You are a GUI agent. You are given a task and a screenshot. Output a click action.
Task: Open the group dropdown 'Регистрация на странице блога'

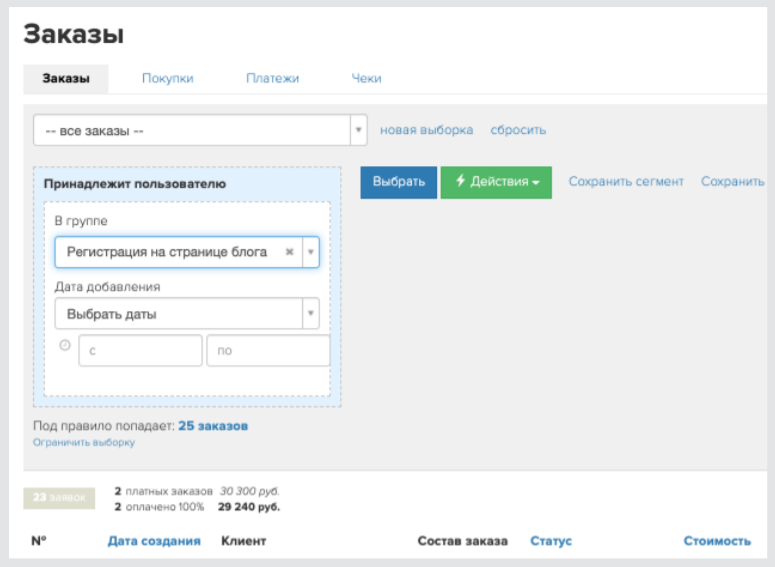187,252
